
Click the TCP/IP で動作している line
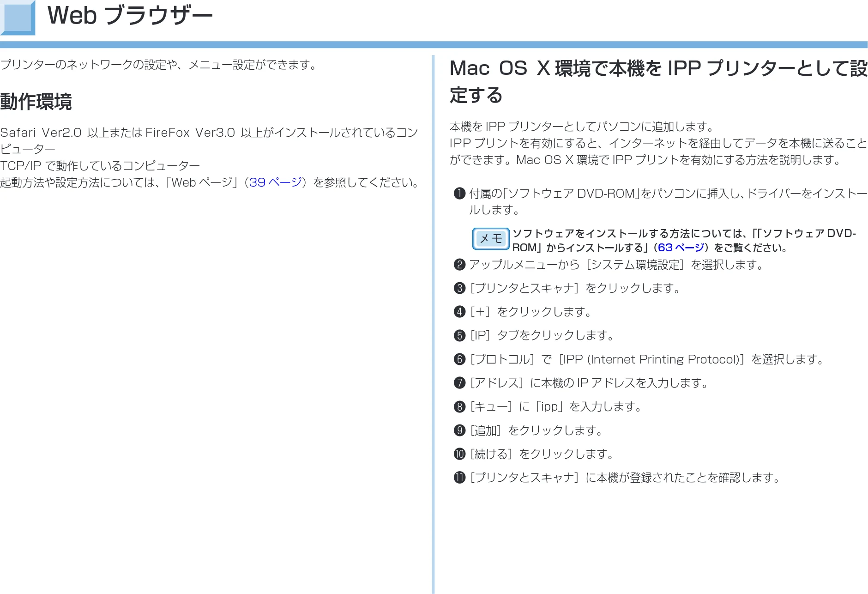[x=100, y=166]
